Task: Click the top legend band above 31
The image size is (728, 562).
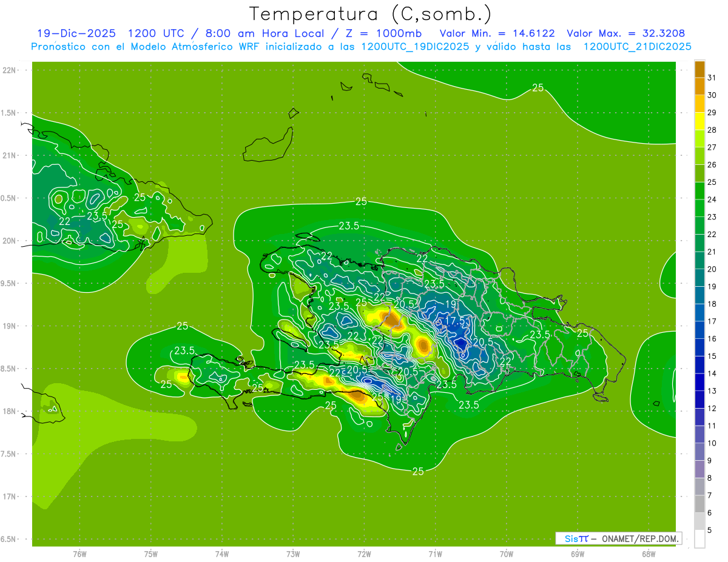Action: (x=699, y=69)
